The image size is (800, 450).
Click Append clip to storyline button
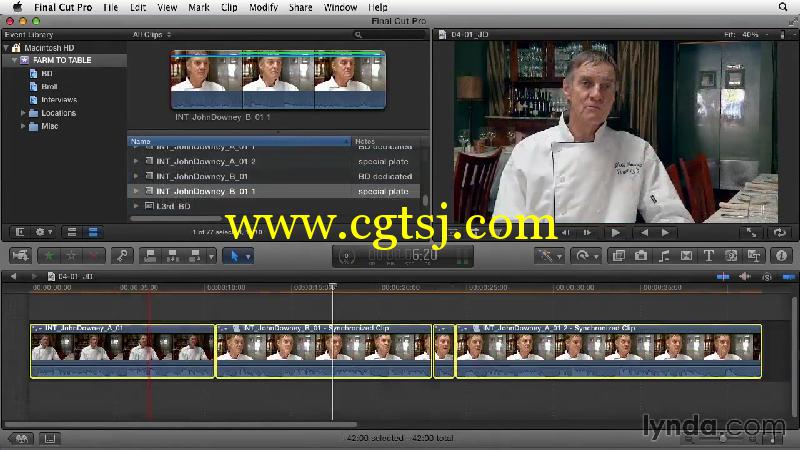[x=194, y=256]
